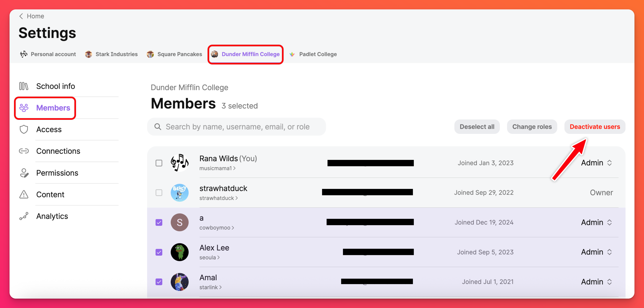Focus the member search field
This screenshot has width=644, height=308.
[x=237, y=127]
